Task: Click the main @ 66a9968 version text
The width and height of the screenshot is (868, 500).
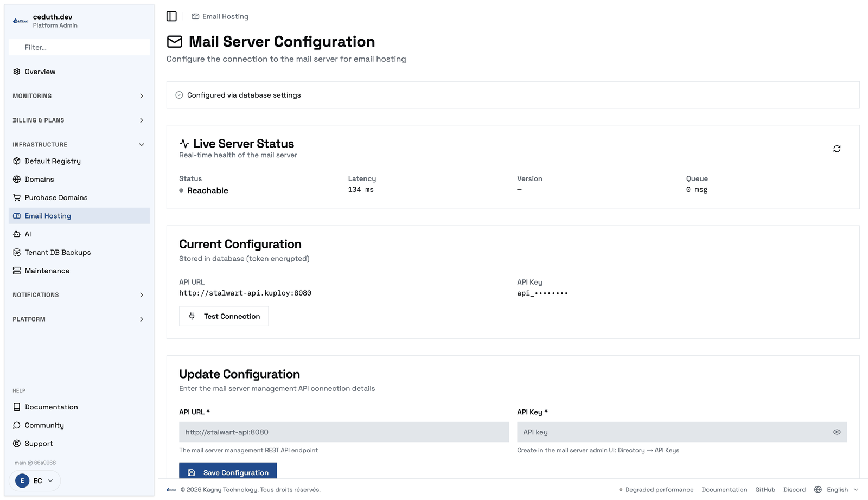Action: tap(35, 463)
